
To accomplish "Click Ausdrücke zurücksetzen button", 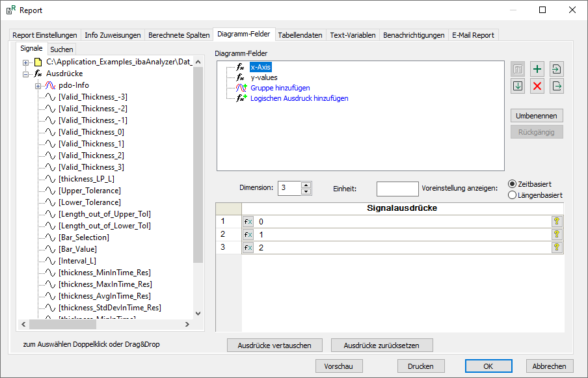I will tap(382, 345).
